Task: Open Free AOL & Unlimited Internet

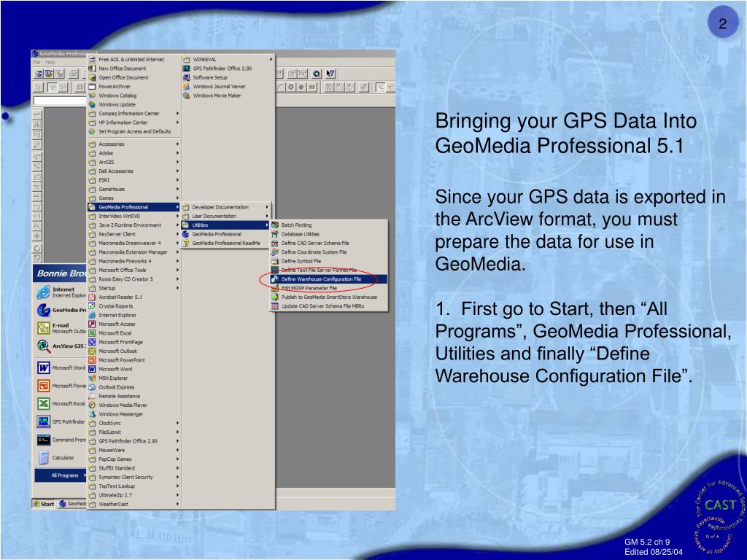Action: point(134,59)
